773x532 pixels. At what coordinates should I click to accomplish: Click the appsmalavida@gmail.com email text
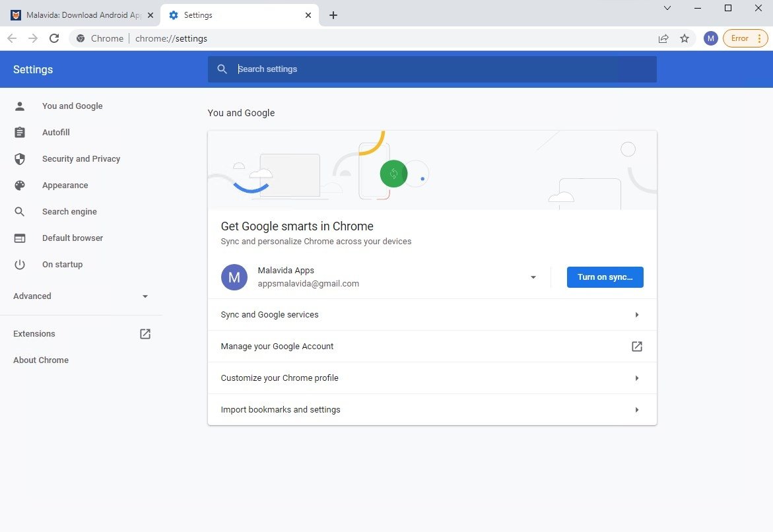[x=308, y=284]
